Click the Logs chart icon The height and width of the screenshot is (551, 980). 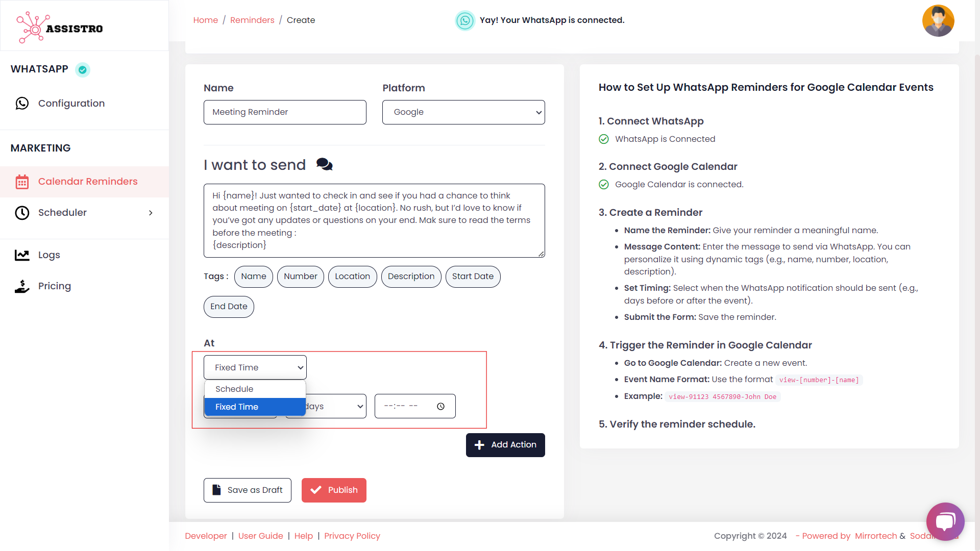pos(22,255)
